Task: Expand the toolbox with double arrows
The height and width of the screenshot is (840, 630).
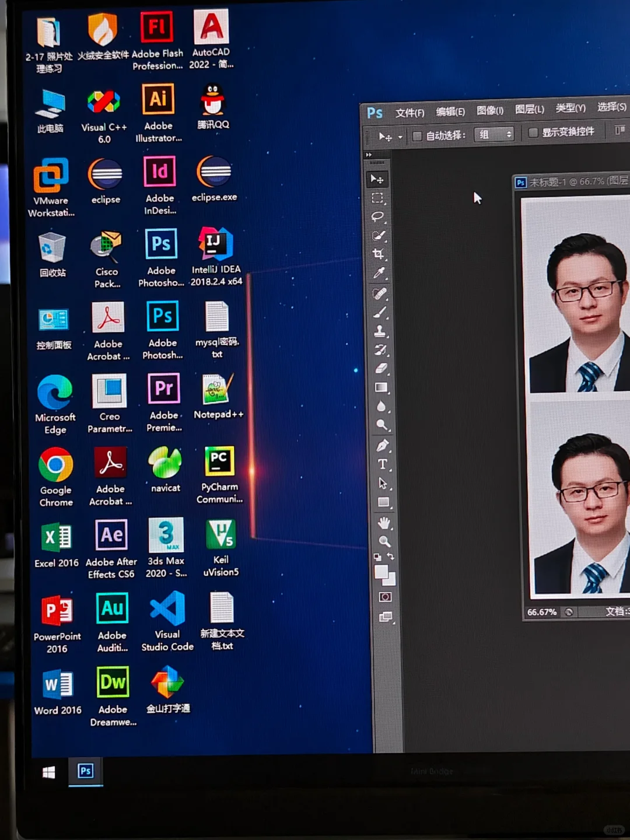Action: [x=369, y=155]
